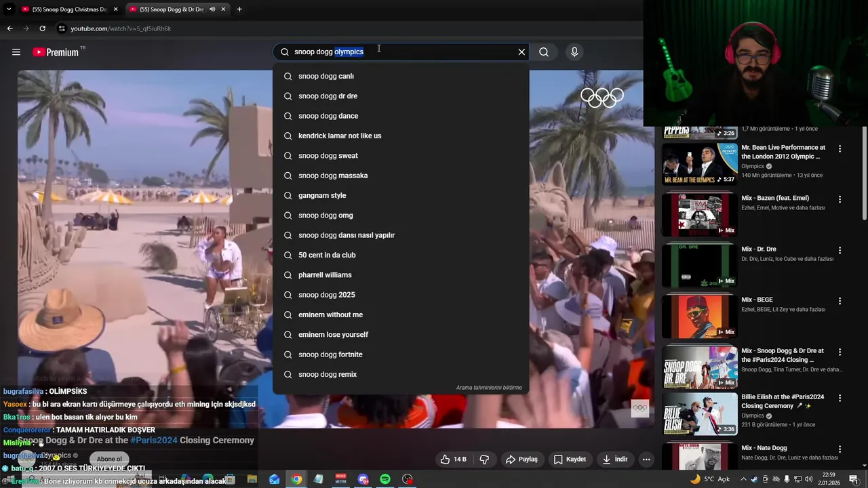Open options for Mix - Nate Dogg
The height and width of the screenshot is (488, 868).
tap(840, 449)
